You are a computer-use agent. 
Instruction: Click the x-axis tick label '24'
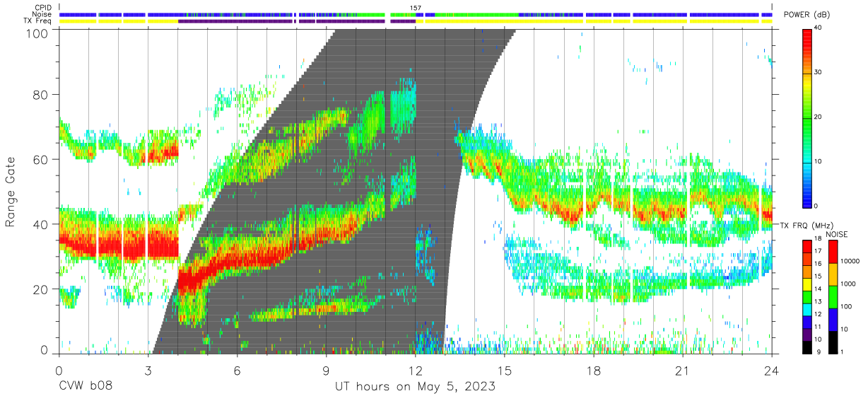[x=772, y=370]
